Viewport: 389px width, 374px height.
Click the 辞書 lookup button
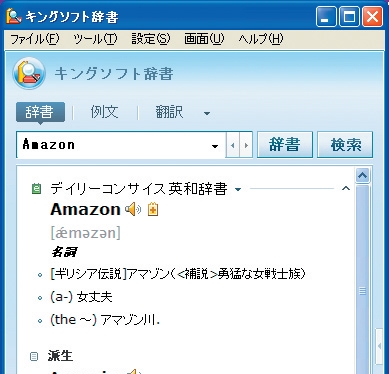pos(285,145)
